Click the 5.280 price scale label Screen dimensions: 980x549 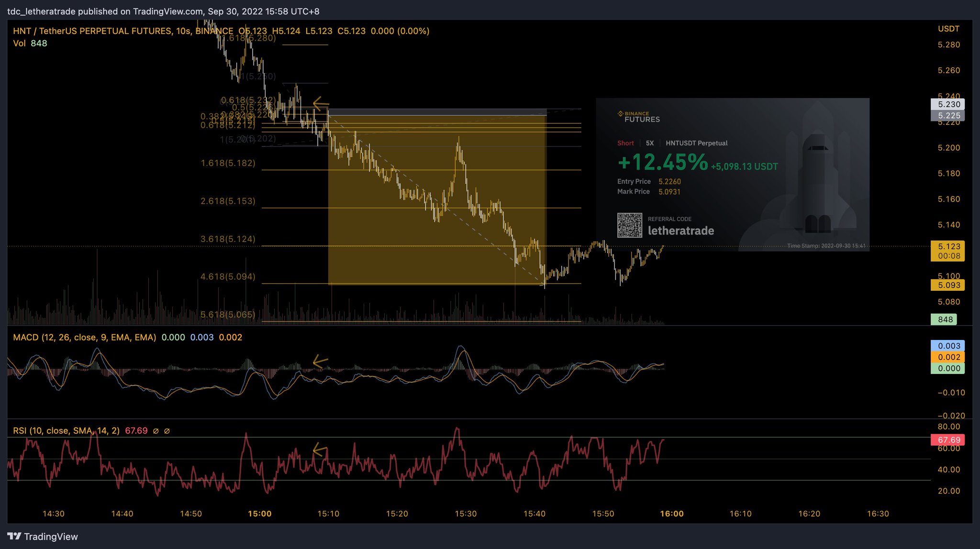point(949,44)
